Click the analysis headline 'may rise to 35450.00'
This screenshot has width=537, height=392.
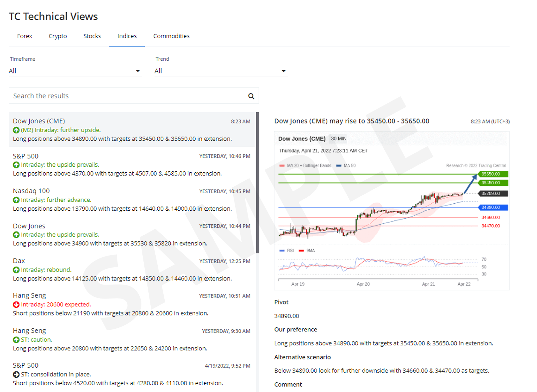352,121
